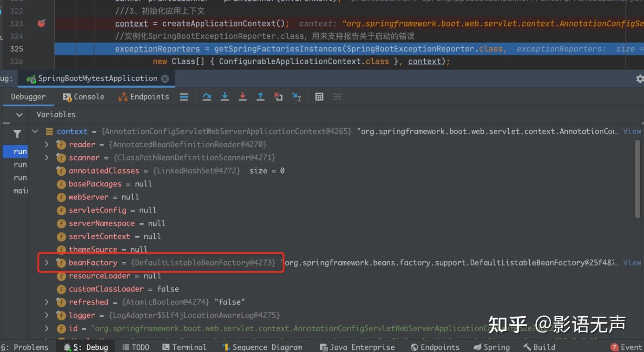Click the Step Over debugger icon
Viewport: 644px width, 352px height.
(x=206, y=97)
